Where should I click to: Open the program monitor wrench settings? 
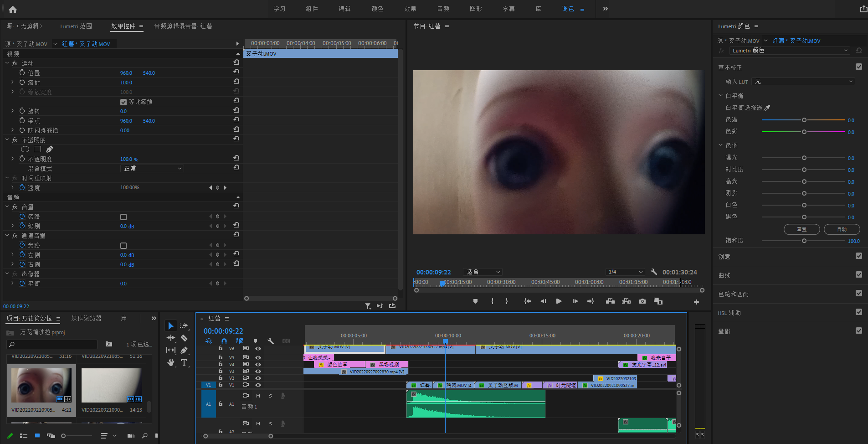click(654, 272)
